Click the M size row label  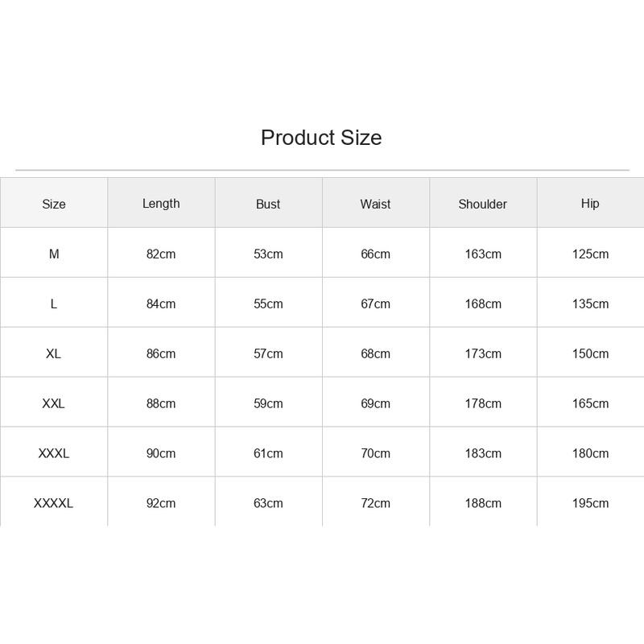pyautogui.click(x=54, y=254)
